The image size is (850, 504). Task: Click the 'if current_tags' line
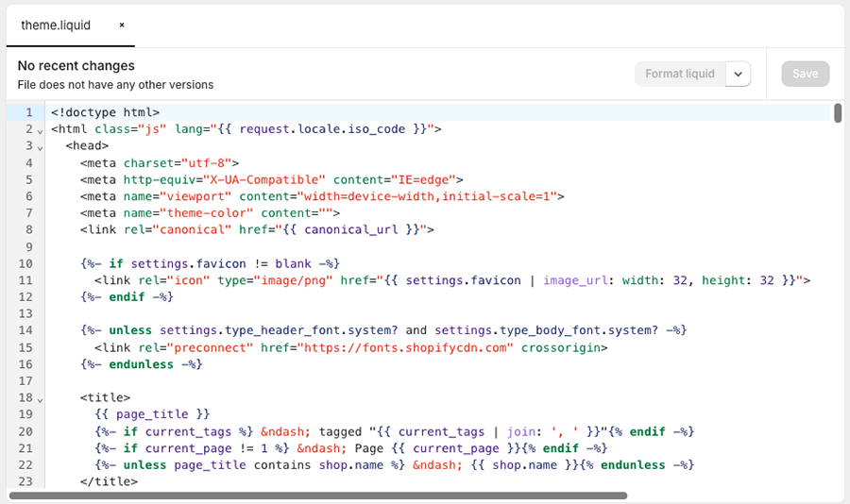tap(394, 431)
